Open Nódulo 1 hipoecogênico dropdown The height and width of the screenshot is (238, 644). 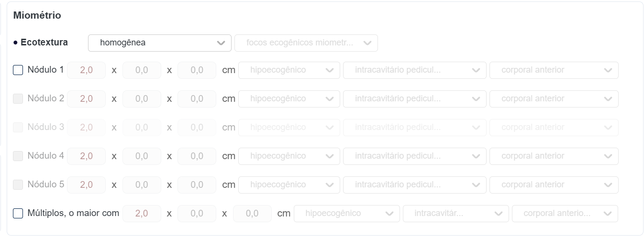[x=289, y=70]
